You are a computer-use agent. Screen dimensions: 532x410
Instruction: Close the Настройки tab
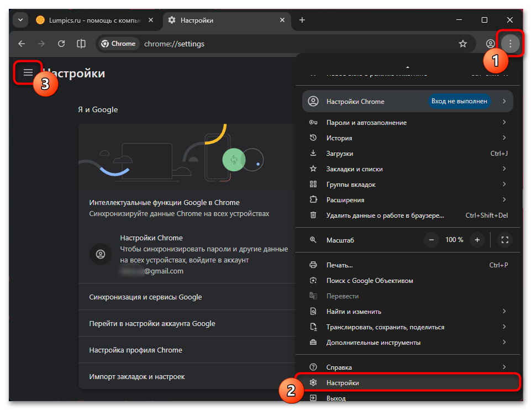pos(282,20)
